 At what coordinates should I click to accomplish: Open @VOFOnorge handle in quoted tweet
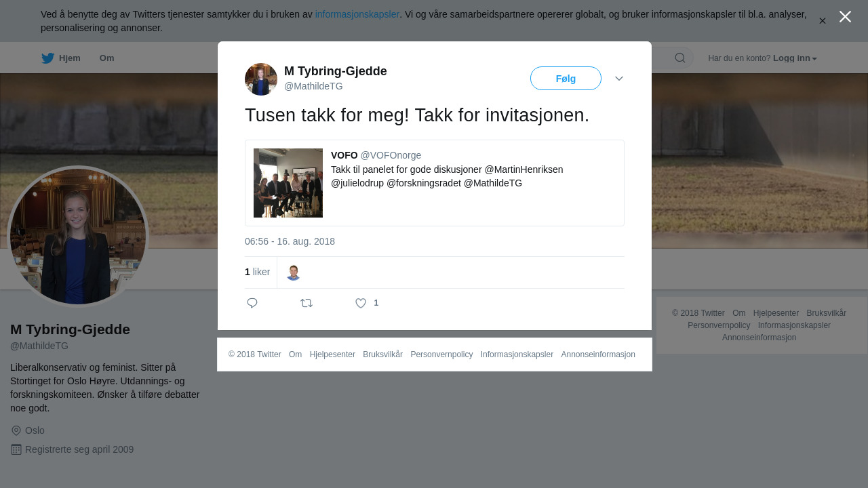(391, 155)
